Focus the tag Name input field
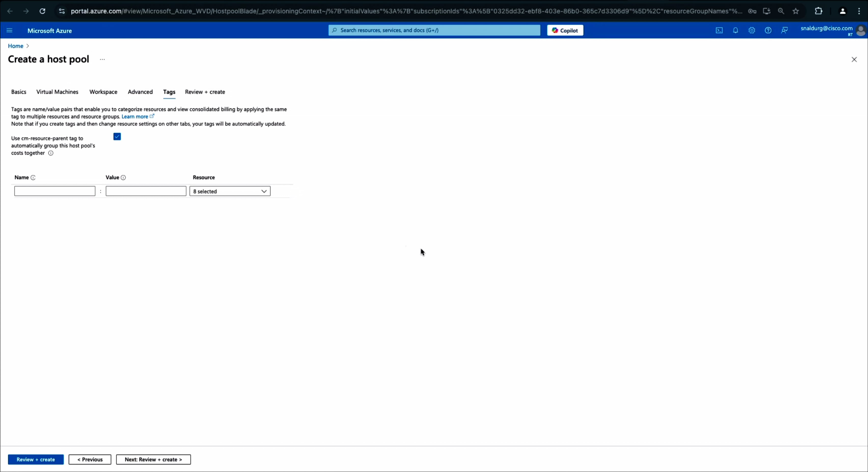The width and height of the screenshot is (868, 472). [55, 191]
